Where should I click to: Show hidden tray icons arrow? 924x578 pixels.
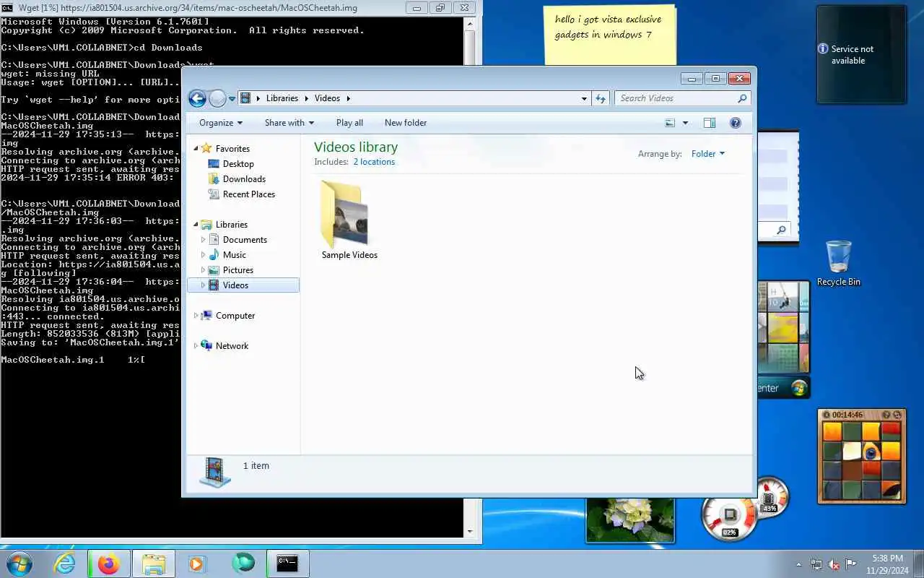798,564
